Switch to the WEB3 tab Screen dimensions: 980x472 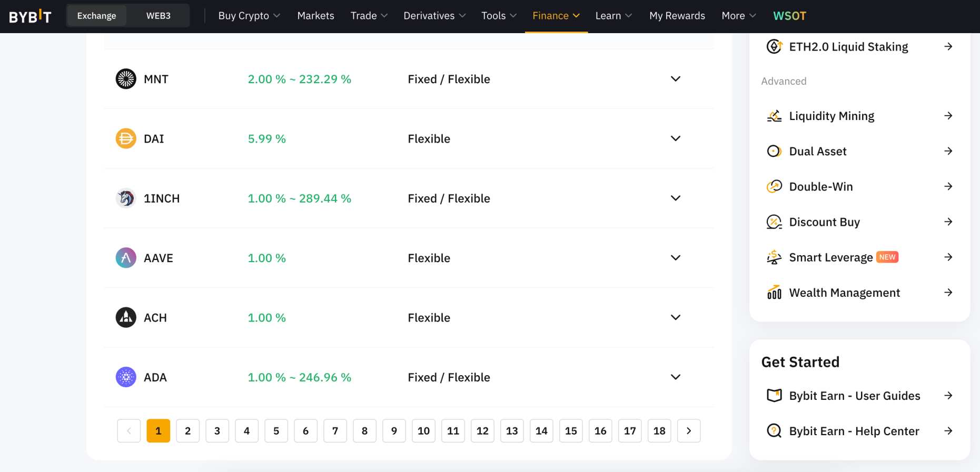click(x=159, y=16)
